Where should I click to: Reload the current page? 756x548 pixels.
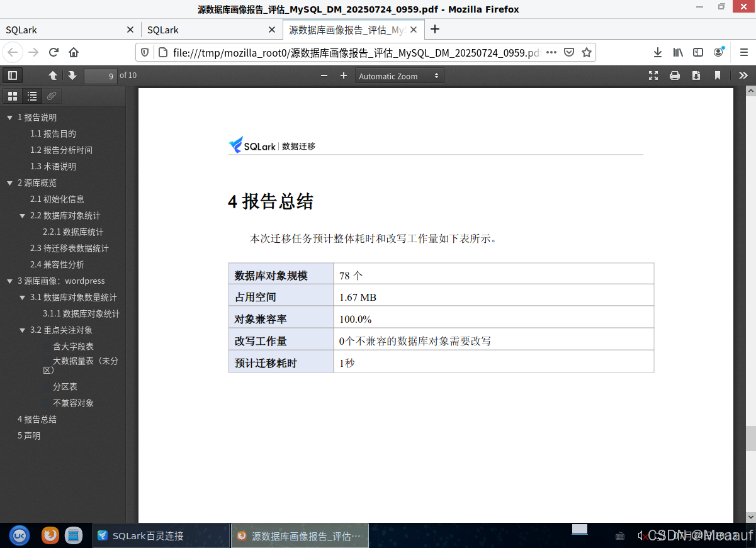click(54, 52)
